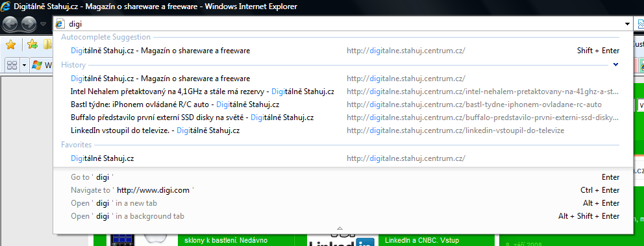The width and height of the screenshot is (644, 246).
Task: Collapse the suggestion list with the bottom arrow
Action: 340,228
